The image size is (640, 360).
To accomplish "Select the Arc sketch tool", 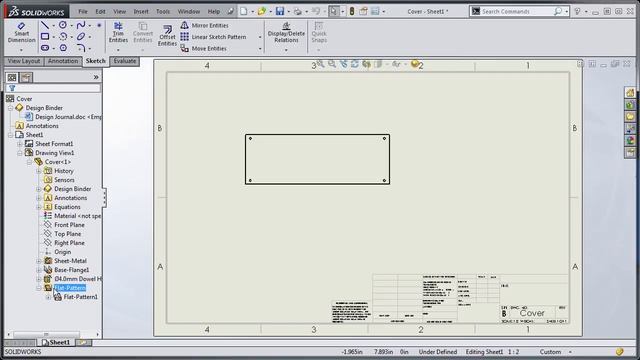I will (63, 37).
